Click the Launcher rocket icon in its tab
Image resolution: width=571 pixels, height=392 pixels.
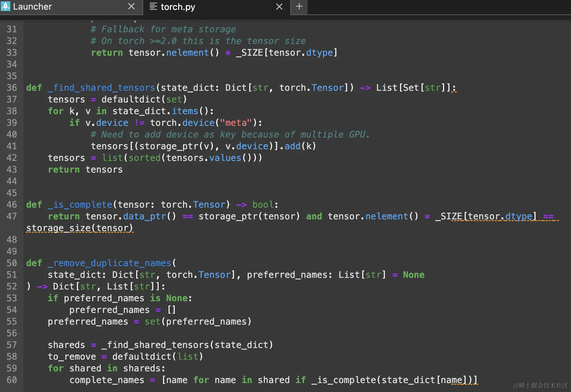[6, 6]
